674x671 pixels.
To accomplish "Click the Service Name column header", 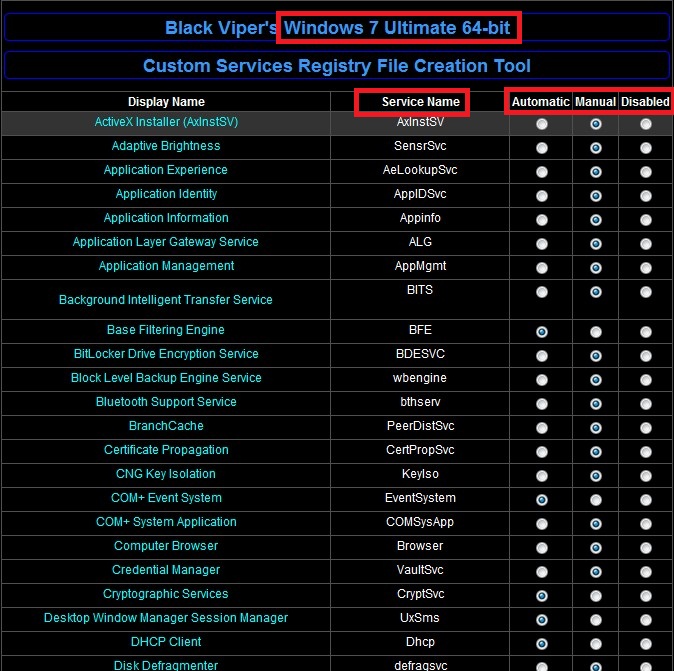I will point(421,102).
